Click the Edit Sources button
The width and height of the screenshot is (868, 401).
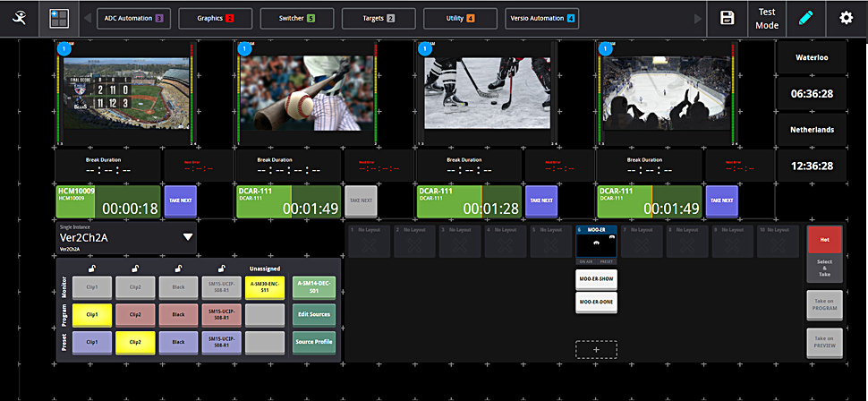[314, 314]
